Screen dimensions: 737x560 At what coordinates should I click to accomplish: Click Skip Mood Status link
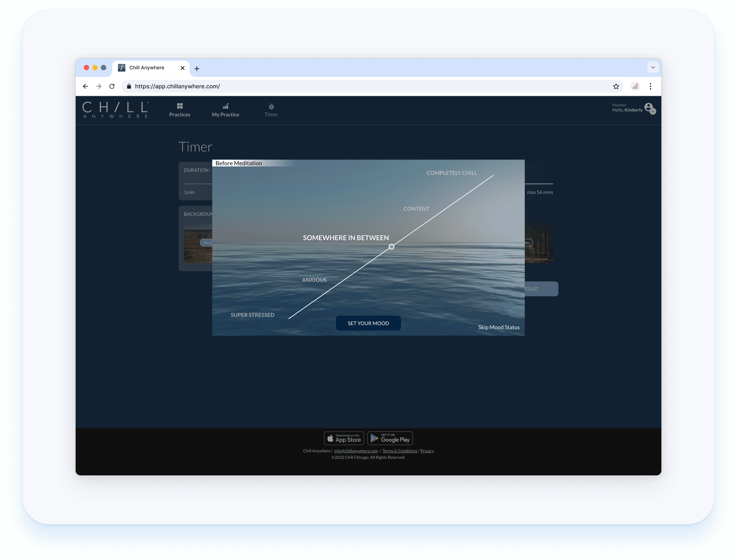click(x=499, y=327)
